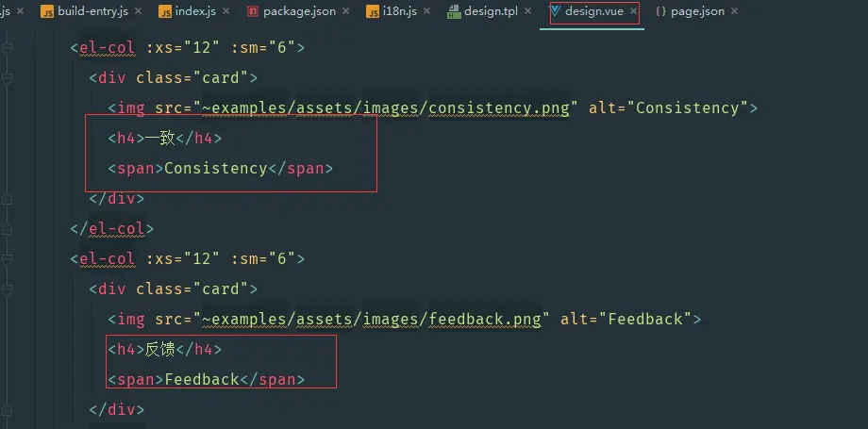The width and height of the screenshot is (868, 429).
Task: Place cursor in the h4 text 一致
Action: click(160, 138)
